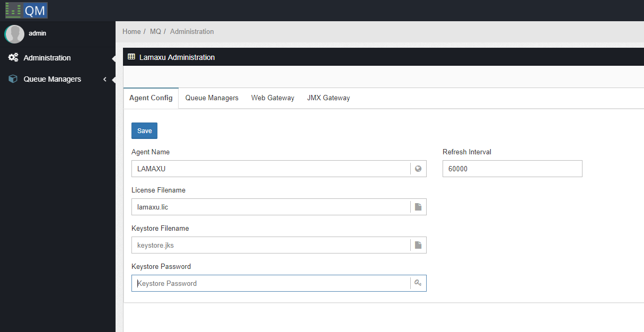Click the file icon beside Keystore Filename
The width and height of the screenshot is (644, 332).
pyautogui.click(x=418, y=245)
